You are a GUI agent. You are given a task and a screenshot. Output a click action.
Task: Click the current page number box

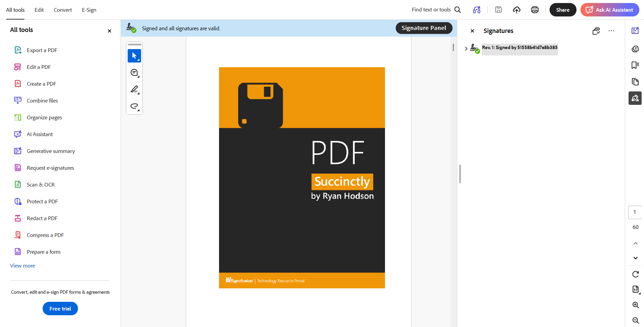tap(635, 212)
